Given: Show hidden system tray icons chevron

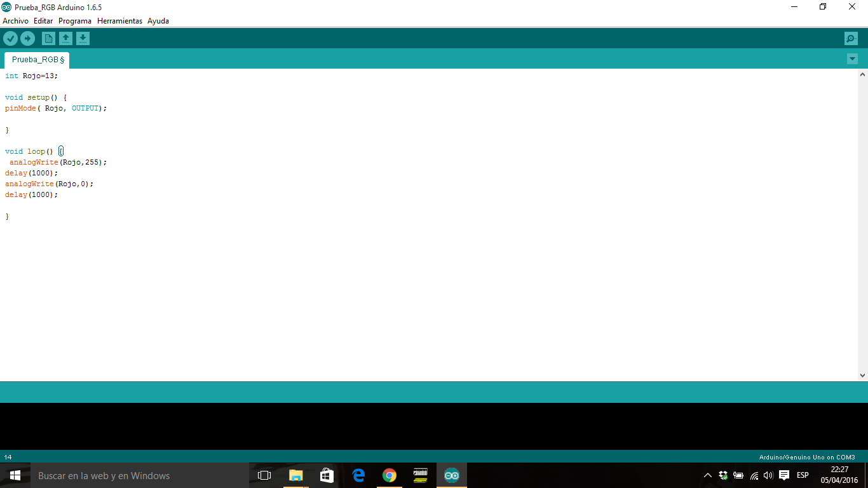Looking at the screenshot, I should click(x=708, y=475).
